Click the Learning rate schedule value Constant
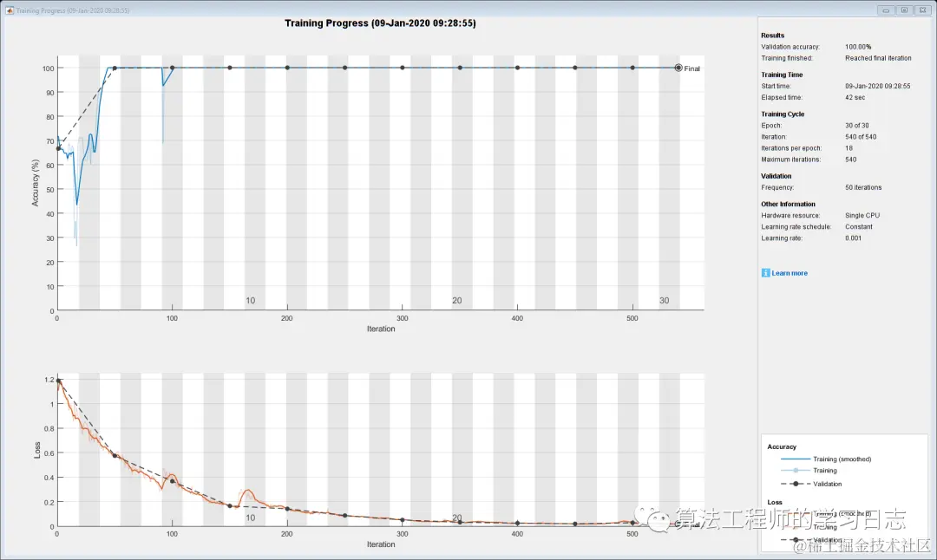The height and width of the screenshot is (560, 937). coord(859,227)
